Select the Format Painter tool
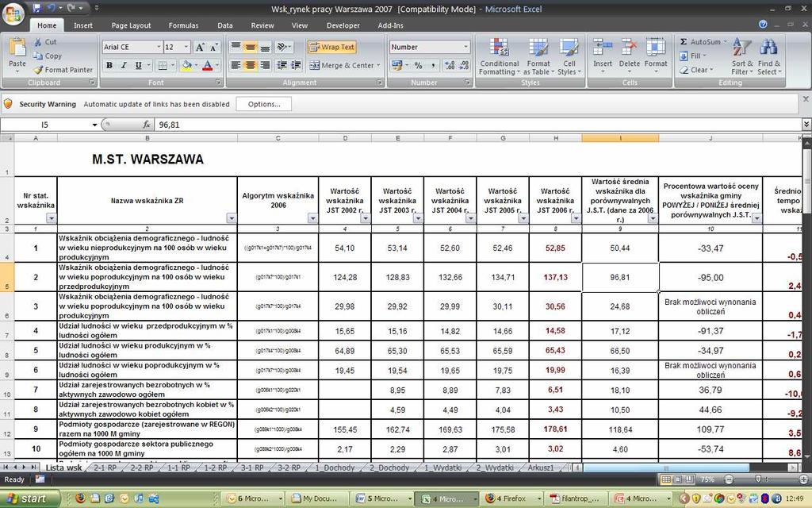812x508 pixels. point(63,70)
